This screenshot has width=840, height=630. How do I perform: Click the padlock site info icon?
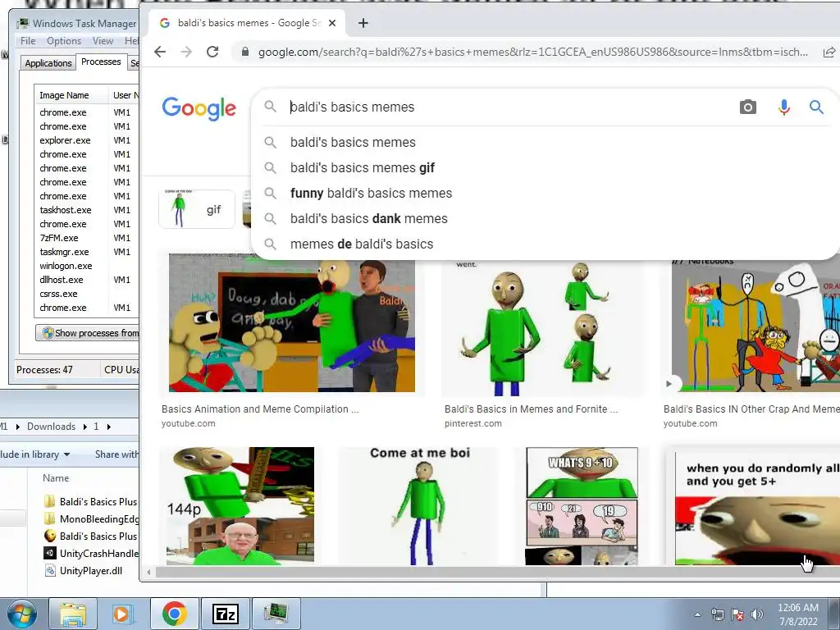pos(244,52)
